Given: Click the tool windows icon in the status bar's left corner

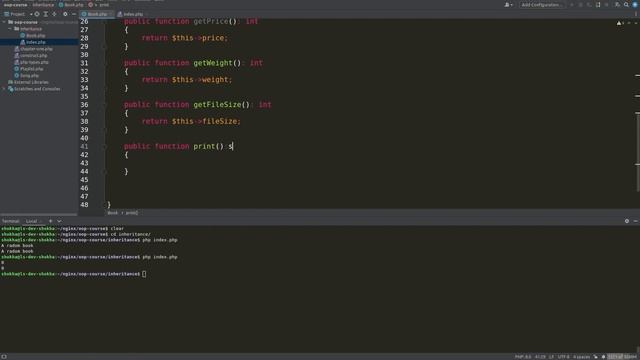Looking at the screenshot, I should (4, 357).
